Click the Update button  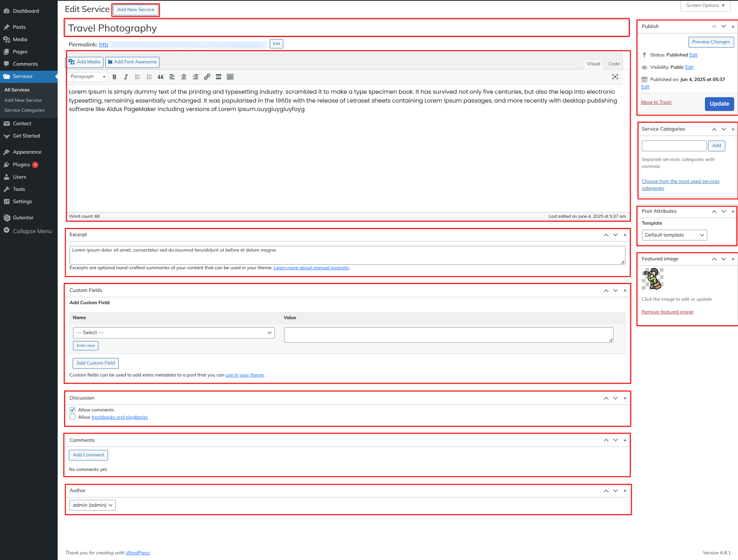click(x=719, y=104)
